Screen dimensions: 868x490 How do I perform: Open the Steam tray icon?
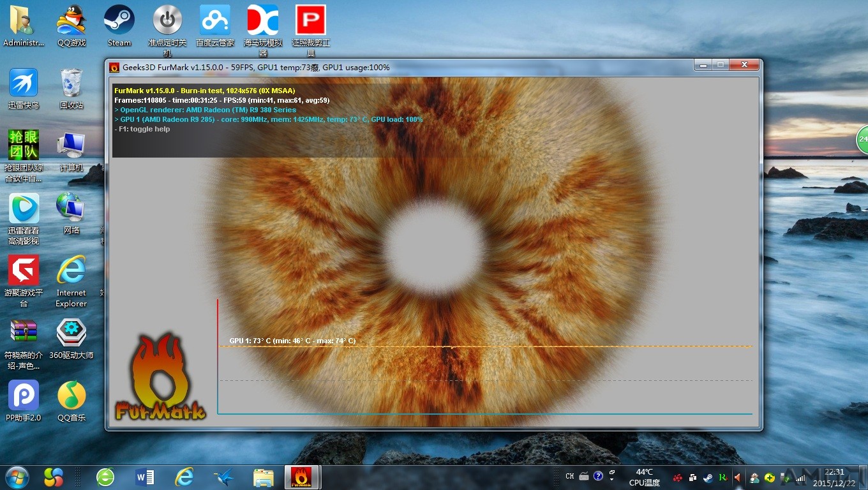click(708, 477)
